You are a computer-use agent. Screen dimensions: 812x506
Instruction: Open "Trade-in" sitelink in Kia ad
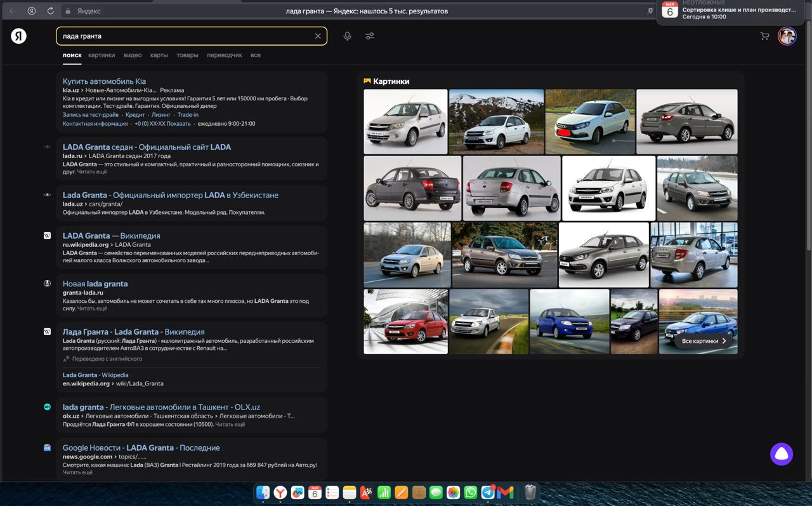(x=188, y=115)
